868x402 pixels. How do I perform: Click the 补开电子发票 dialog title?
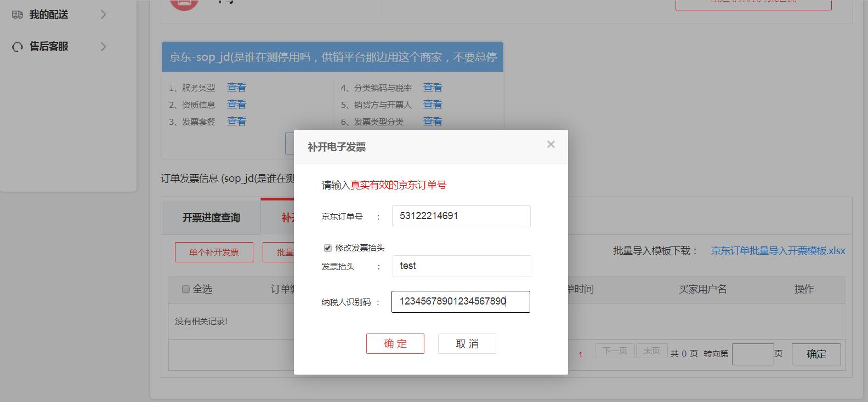click(337, 147)
